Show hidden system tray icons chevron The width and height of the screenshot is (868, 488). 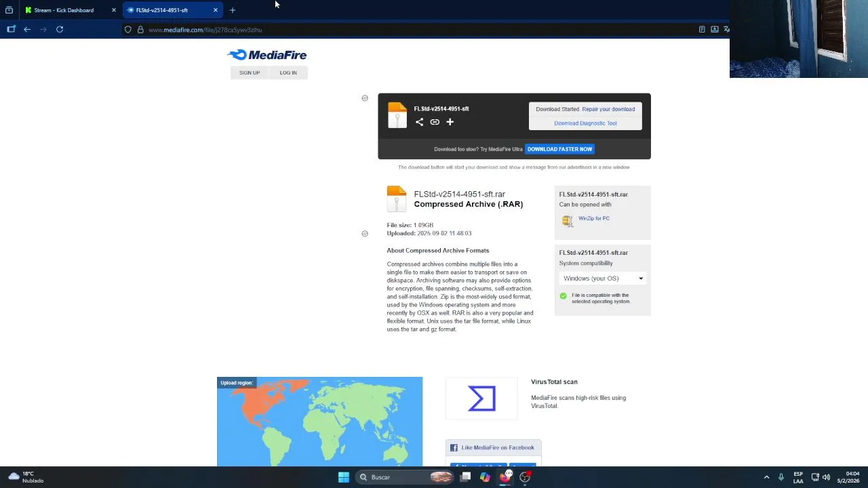766,477
